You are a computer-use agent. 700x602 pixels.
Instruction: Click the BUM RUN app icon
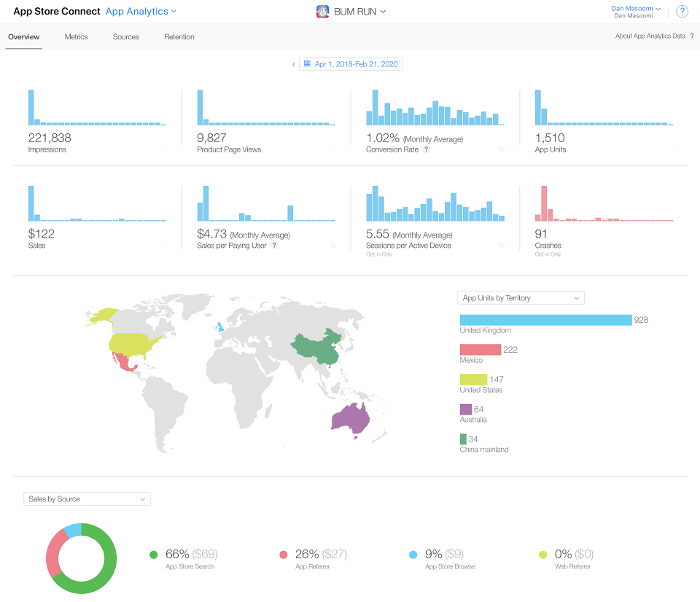pyautogui.click(x=322, y=12)
